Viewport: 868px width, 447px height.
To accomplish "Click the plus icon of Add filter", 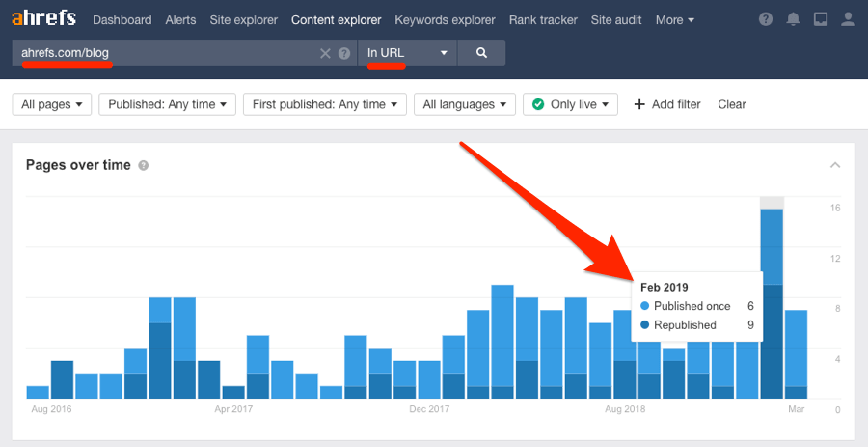I will tap(639, 104).
